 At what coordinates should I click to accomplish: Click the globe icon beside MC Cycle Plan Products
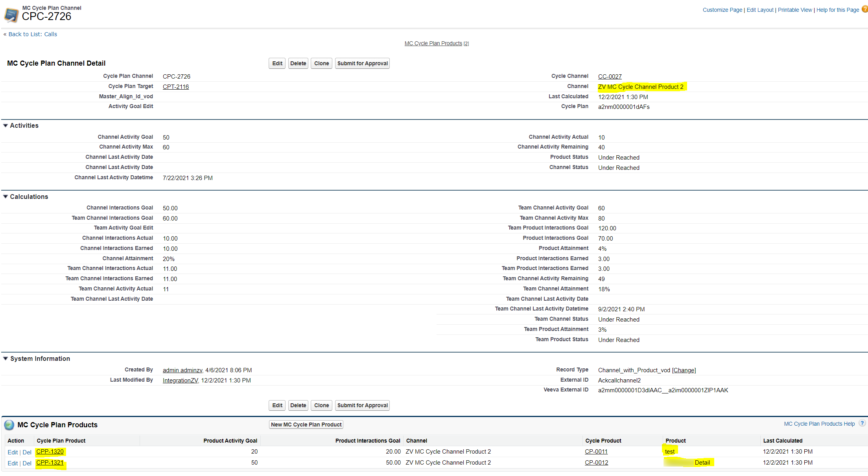pos(9,425)
